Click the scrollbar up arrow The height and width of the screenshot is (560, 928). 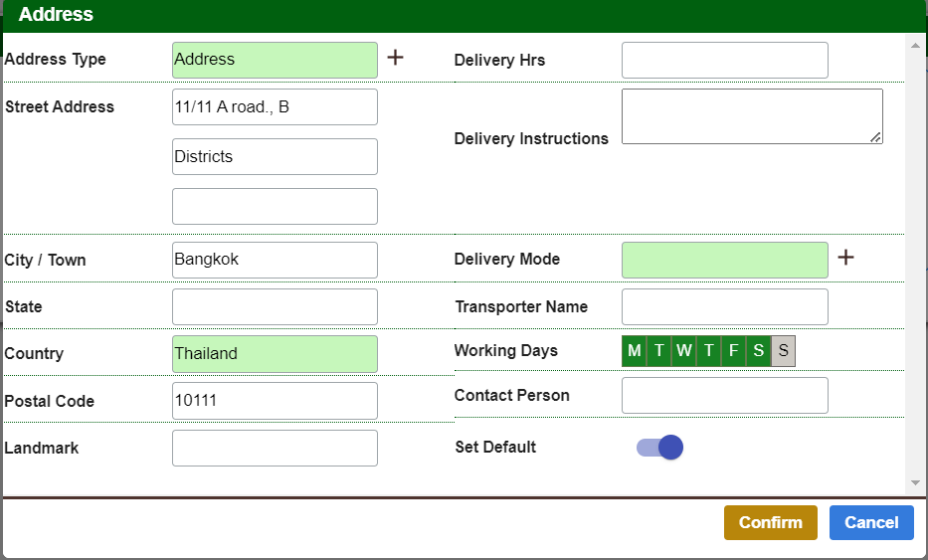tap(915, 44)
